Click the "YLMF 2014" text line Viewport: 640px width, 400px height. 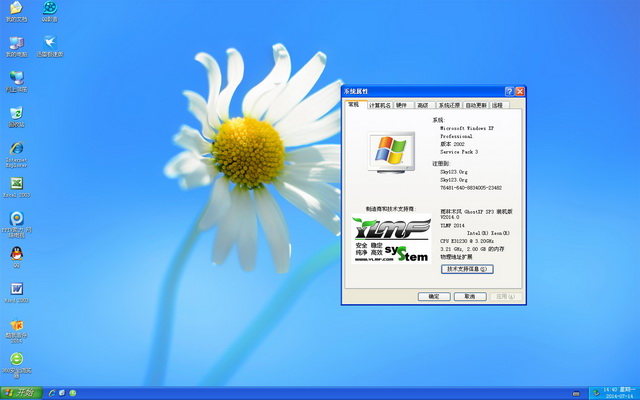click(x=452, y=225)
